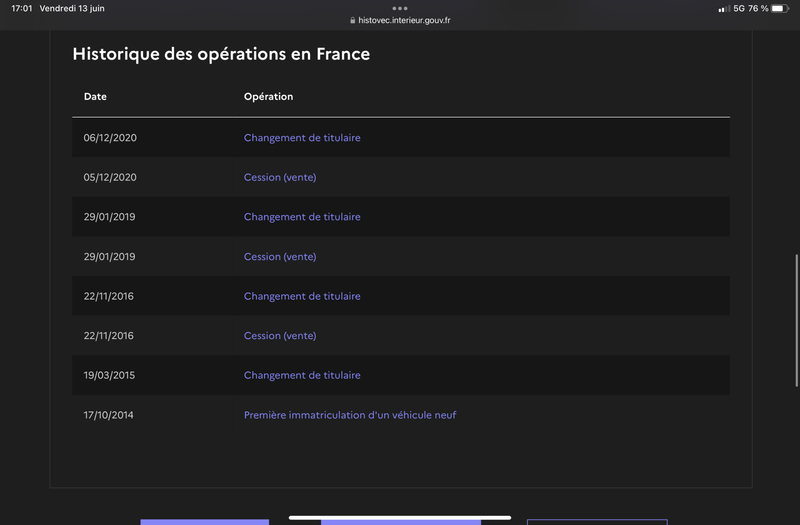Click the Date column header
This screenshot has width=800, height=525.
95,96
